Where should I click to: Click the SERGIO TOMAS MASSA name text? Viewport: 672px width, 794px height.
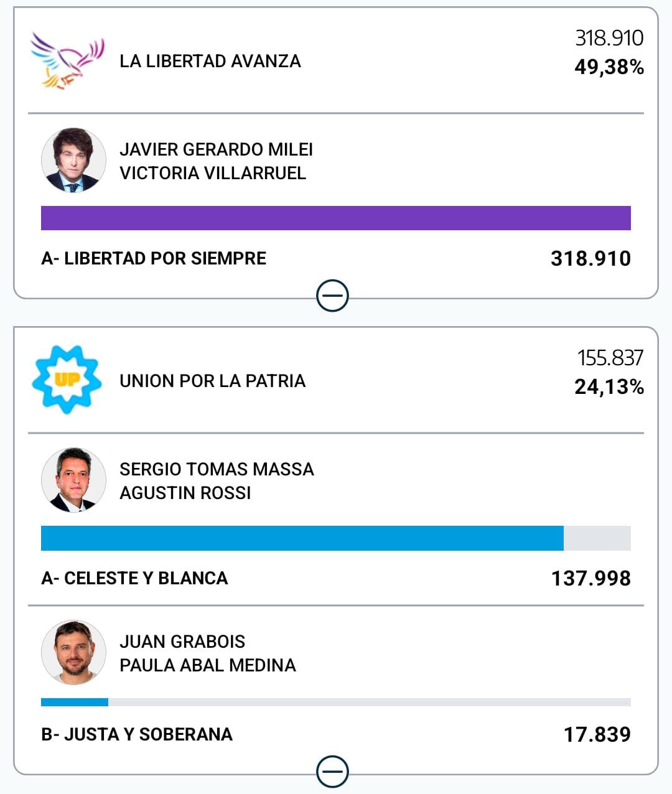coord(217,469)
